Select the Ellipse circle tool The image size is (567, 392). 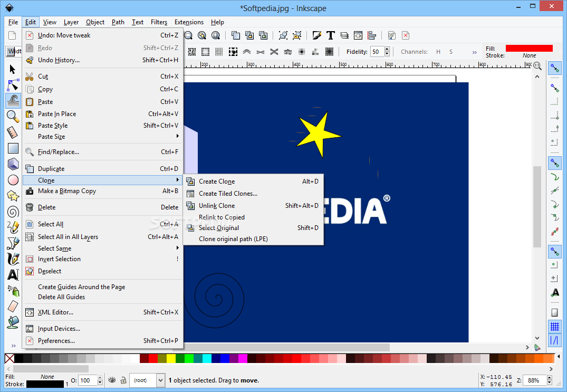(13, 180)
